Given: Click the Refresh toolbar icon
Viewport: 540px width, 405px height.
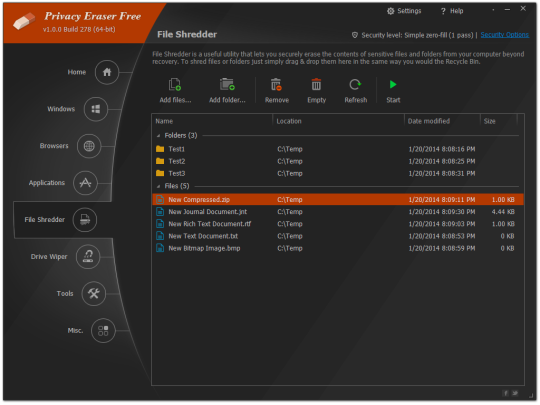Looking at the screenshot, I should (355, 84).
